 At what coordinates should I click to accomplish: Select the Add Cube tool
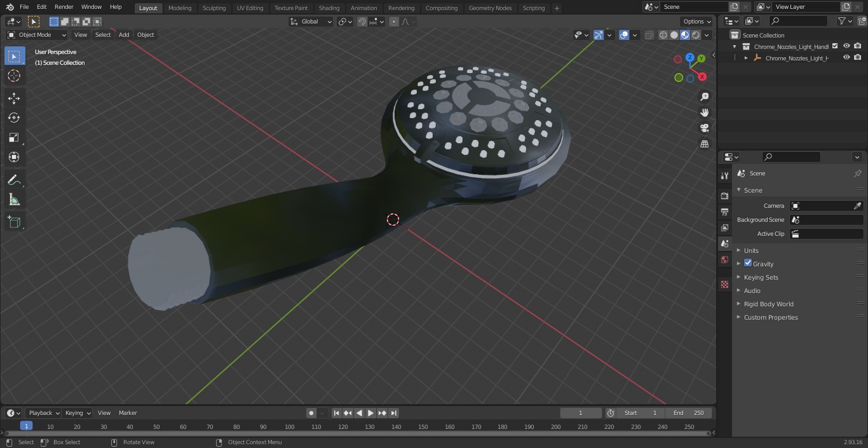click(14, 222)
